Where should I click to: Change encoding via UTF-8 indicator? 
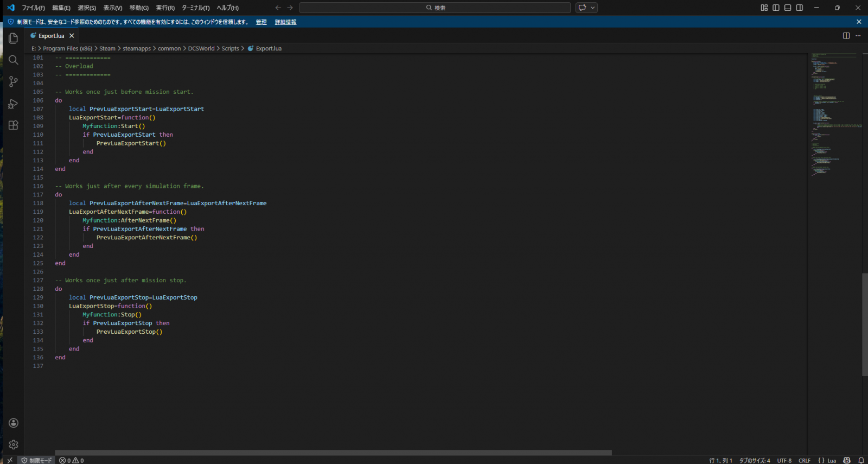pos(784,460)
